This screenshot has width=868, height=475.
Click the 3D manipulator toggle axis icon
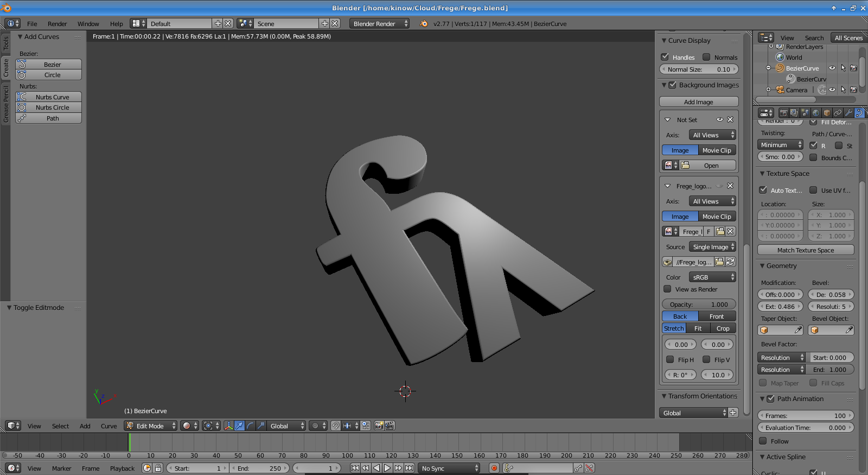[x=228, y=426]
